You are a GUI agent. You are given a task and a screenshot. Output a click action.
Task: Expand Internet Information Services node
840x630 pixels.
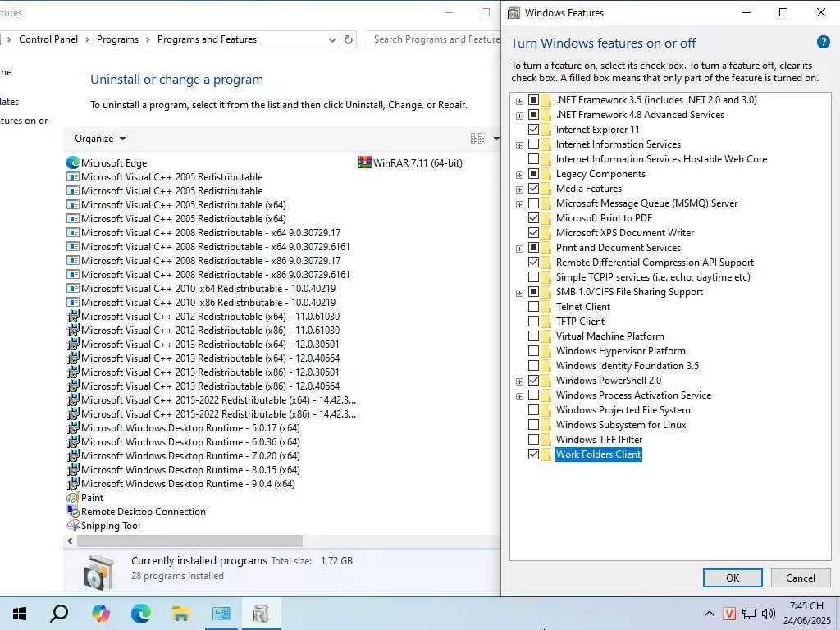click(519, 145)
